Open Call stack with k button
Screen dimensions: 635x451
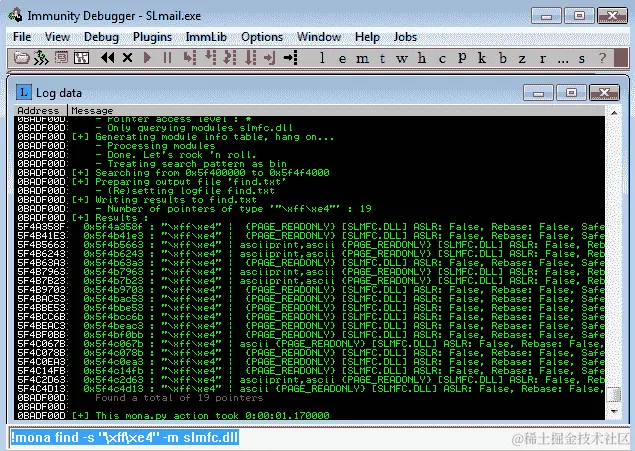pos(482,58)
